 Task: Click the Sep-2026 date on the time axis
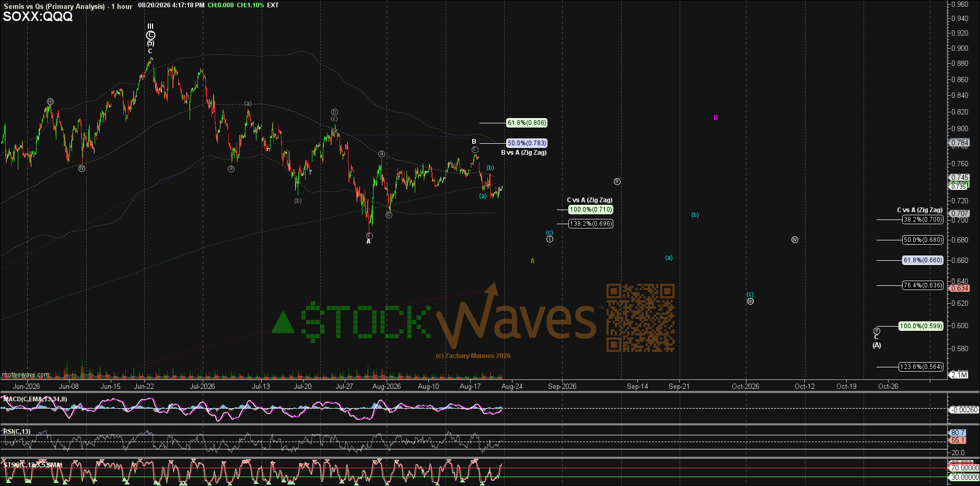tap(562, 387)
